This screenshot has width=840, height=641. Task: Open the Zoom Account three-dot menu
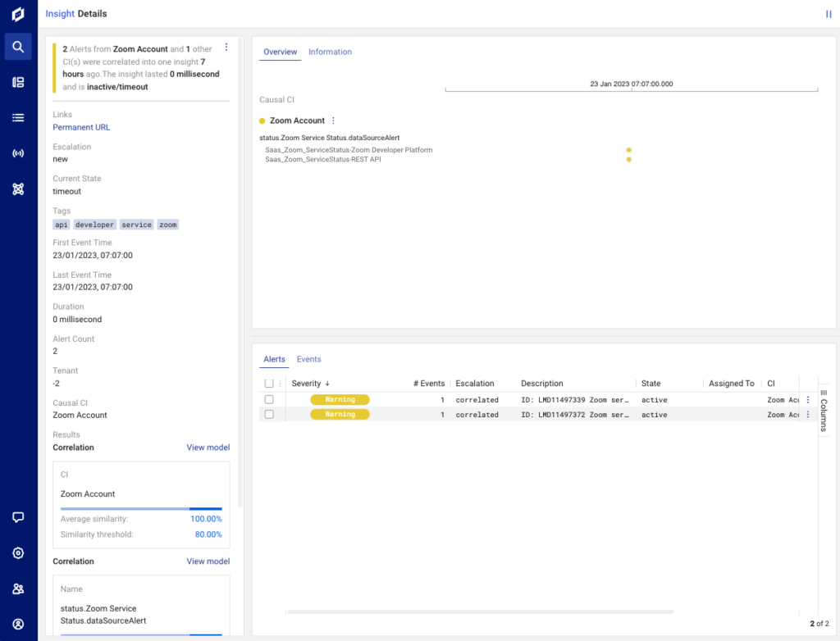(333, 120)
